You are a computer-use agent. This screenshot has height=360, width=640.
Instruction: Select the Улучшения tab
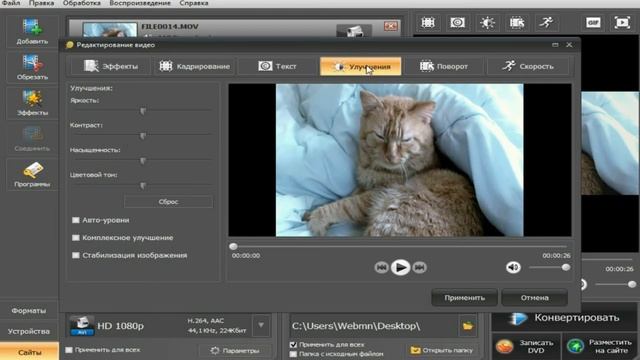coord(361,66)
